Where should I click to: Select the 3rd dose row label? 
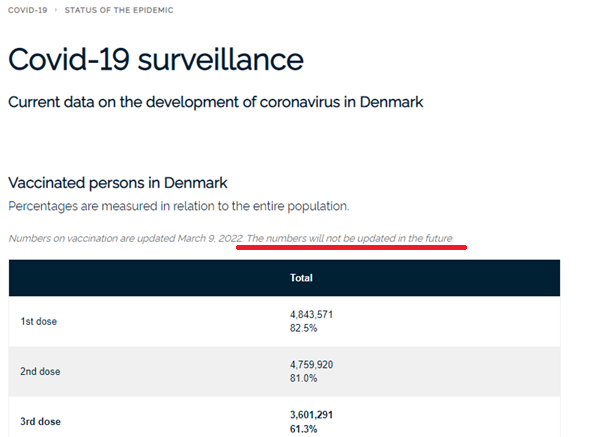(x=40, y=422)
